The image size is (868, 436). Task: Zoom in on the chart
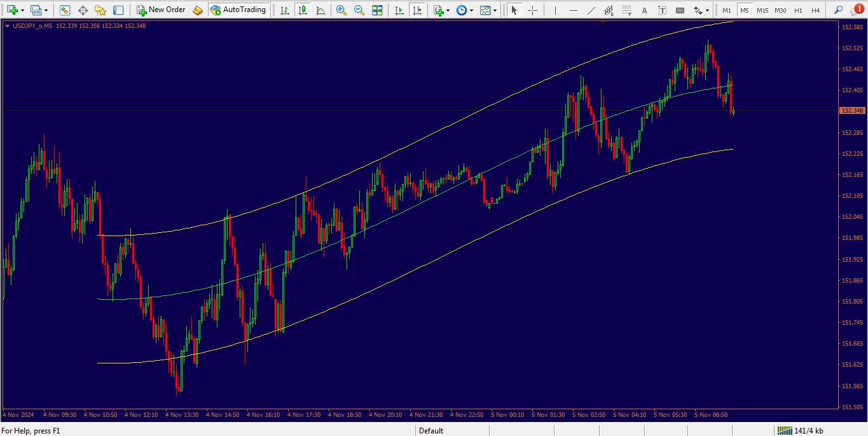click(341, 10)
